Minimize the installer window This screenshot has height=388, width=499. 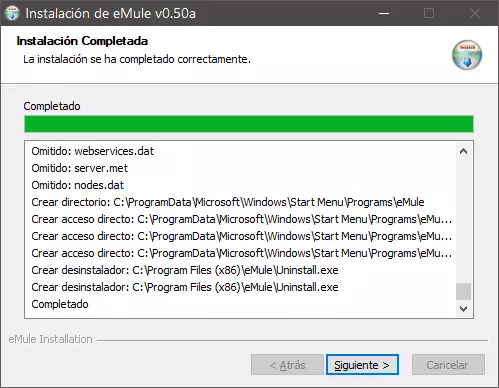[384, 13]
